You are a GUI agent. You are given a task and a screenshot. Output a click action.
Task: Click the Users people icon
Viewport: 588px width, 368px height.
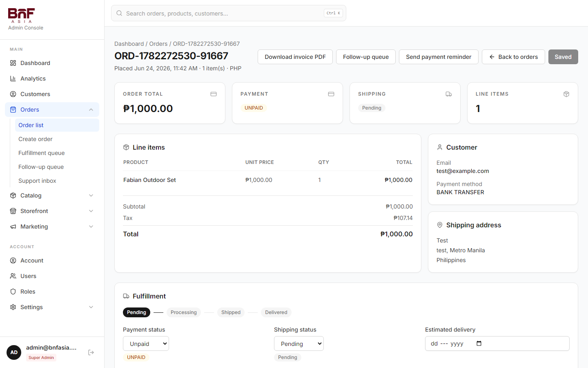(x=13, y=276)
